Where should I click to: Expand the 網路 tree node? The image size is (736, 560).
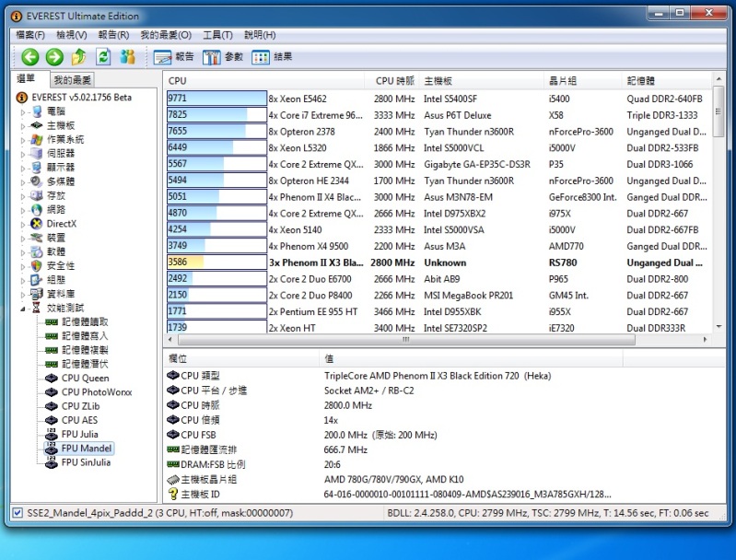[x=22, y=210]
